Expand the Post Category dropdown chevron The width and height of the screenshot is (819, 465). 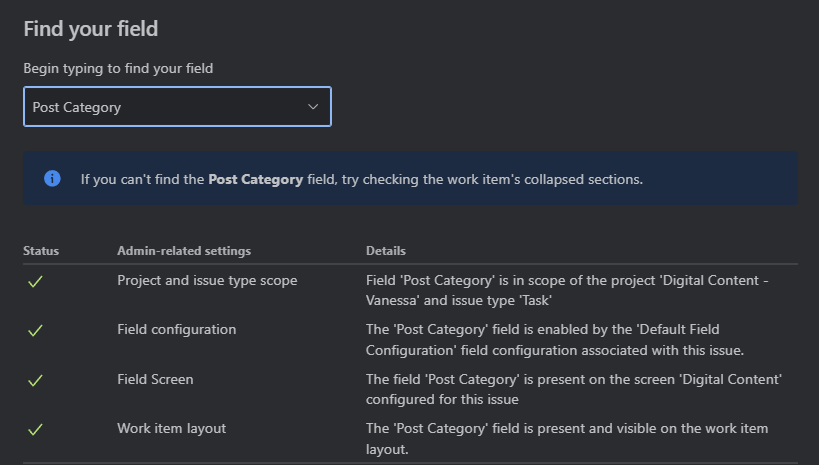[313, 107]
